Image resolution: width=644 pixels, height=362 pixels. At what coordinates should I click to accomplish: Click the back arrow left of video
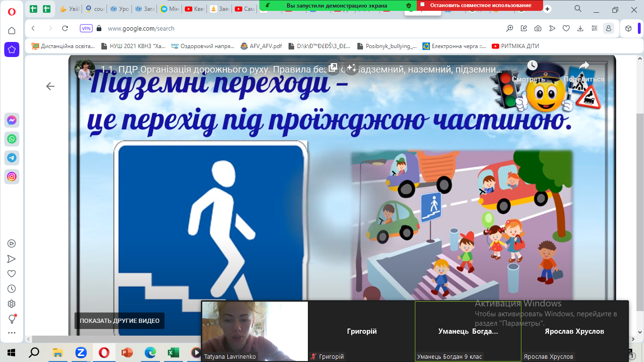50,86
